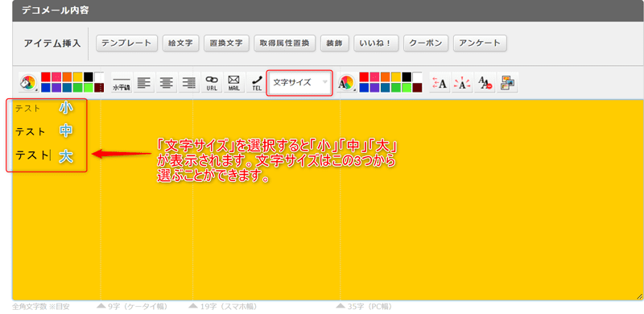Choose white in the text color palette
The width and height of the screenshot is (644, 314).
click(x=417, y=76)
